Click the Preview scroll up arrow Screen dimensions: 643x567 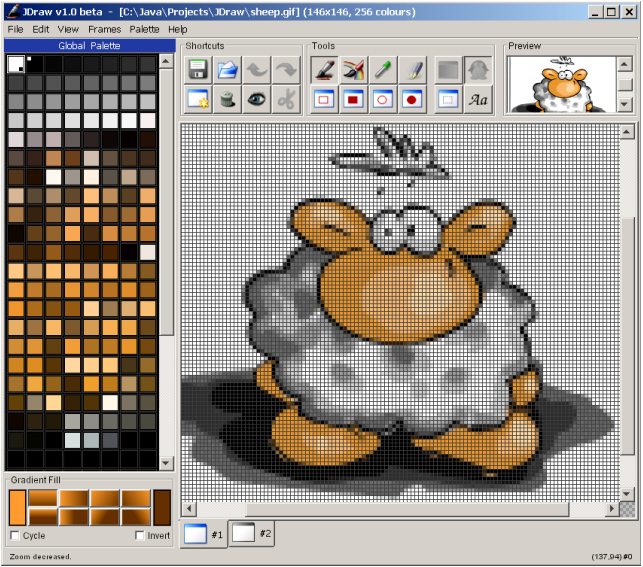coord(625,64)
